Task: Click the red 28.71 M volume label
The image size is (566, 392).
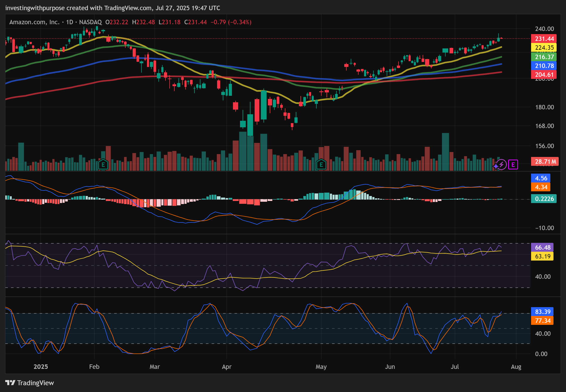Action: pos(545,162)
